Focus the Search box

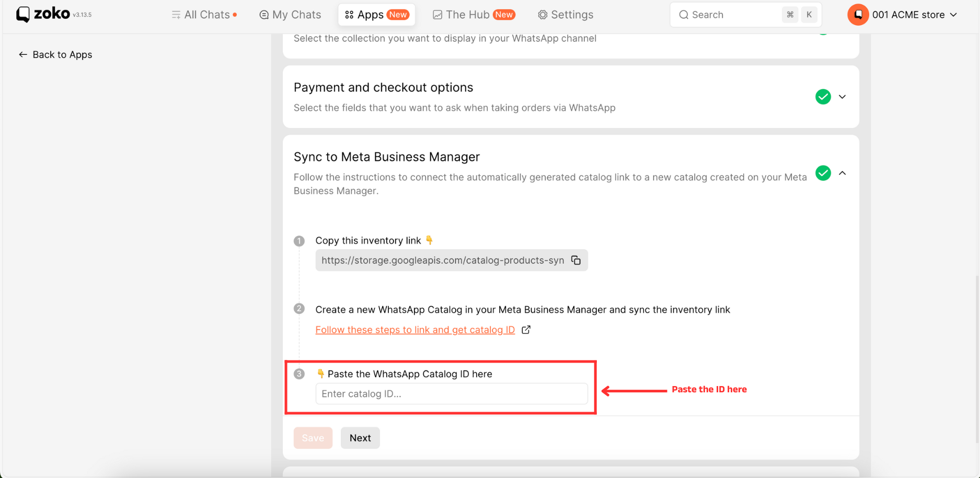pos(745,15)
